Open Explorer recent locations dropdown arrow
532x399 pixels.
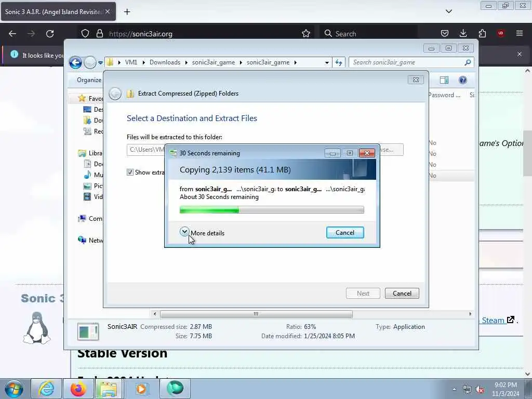pos(100,63)
